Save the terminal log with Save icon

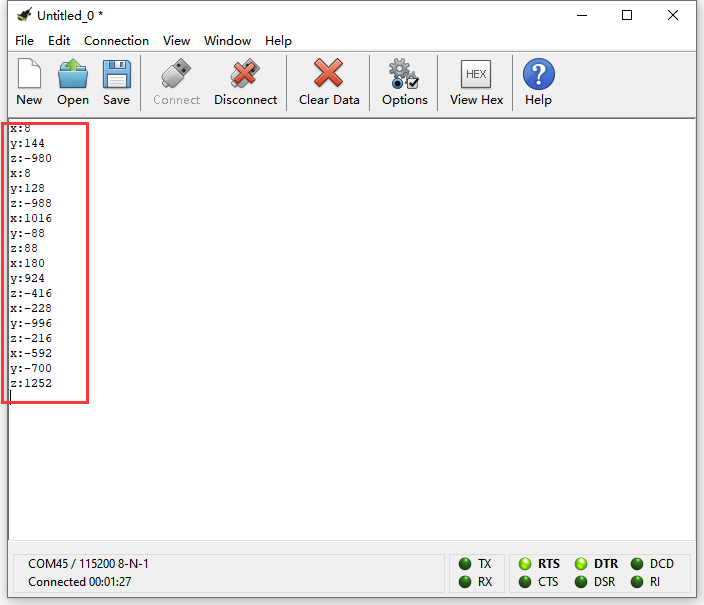(116, 81)
